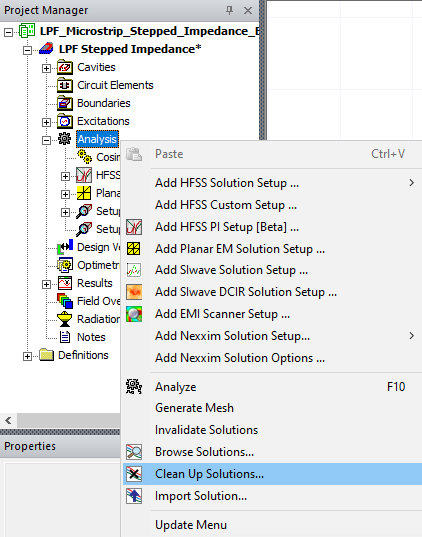Expand the HFSS setup node under Analysis
422x537 pixels.
pyautogui.click(x=65, y=176)
